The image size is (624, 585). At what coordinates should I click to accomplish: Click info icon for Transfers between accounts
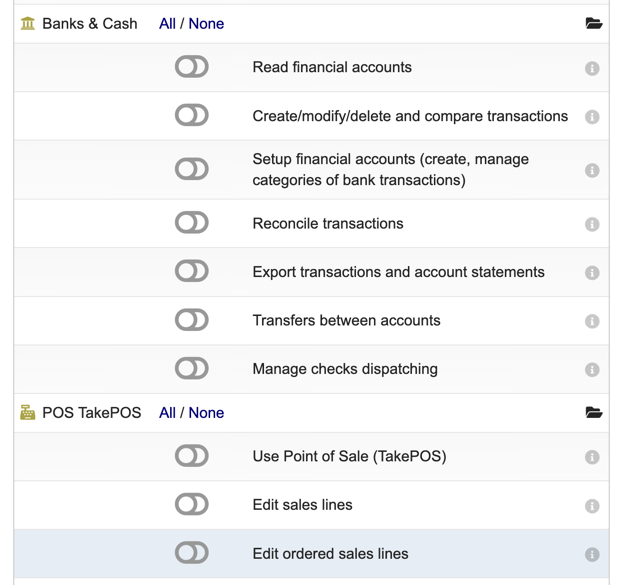[x=592, y=321]
